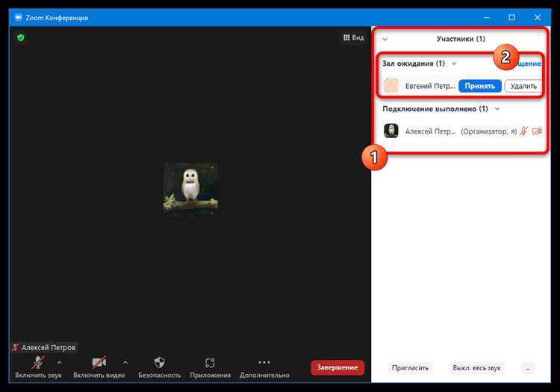Collapse the Зал ожидания section

pos(454,63)
